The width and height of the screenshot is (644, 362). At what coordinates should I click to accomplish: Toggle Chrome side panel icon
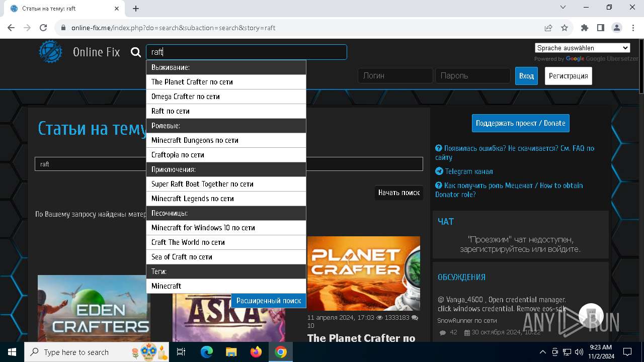coord(601,28)
